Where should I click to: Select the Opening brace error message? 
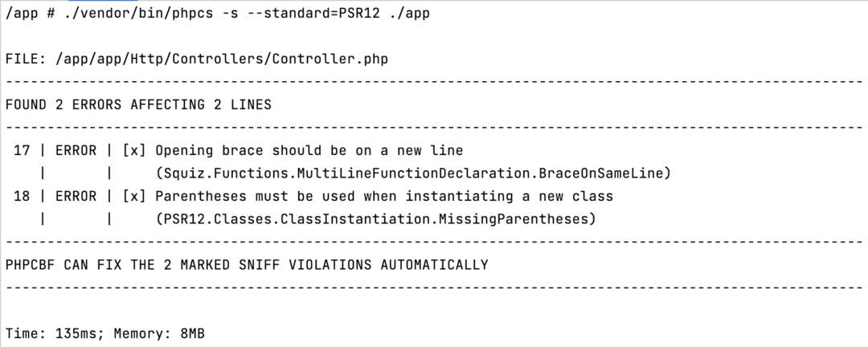coord(309,150)
